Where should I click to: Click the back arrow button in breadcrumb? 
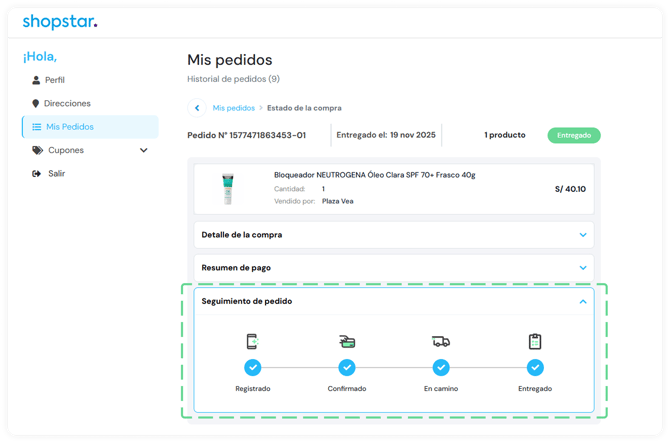point(197,107)
